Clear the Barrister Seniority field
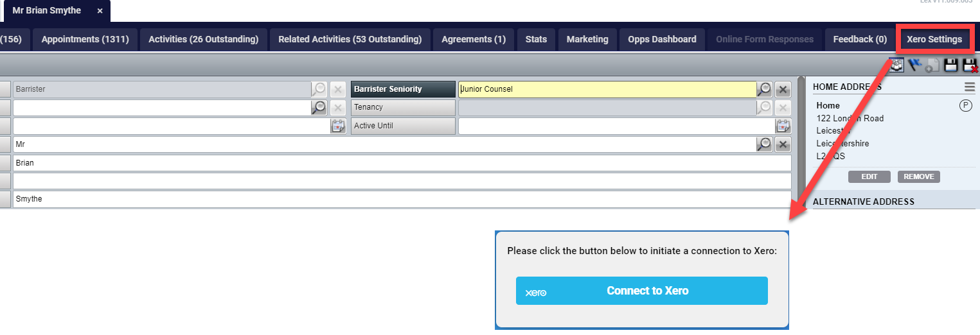Screen dimensions: 980x335 point(783,89)
